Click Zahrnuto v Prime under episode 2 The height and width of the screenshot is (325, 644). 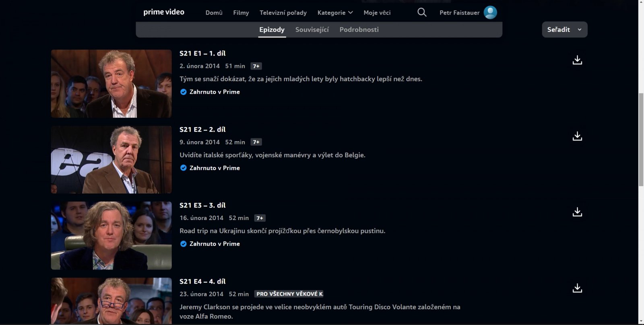(215, 168)
